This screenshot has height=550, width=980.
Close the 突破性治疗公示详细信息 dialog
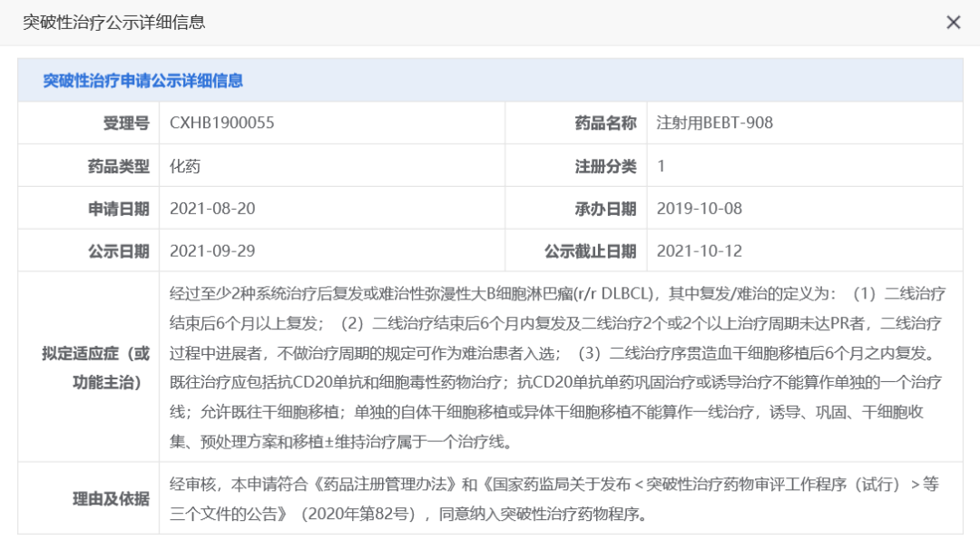tap(953, 23)
